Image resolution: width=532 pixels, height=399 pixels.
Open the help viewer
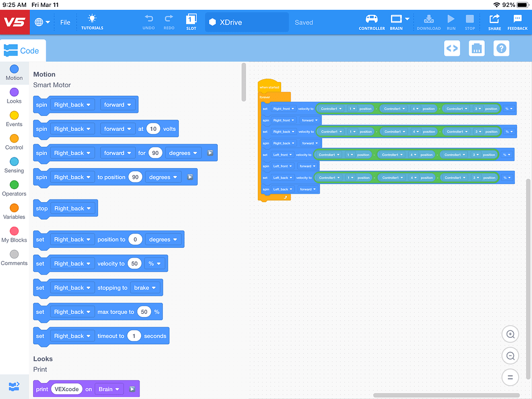click(501, 48)
